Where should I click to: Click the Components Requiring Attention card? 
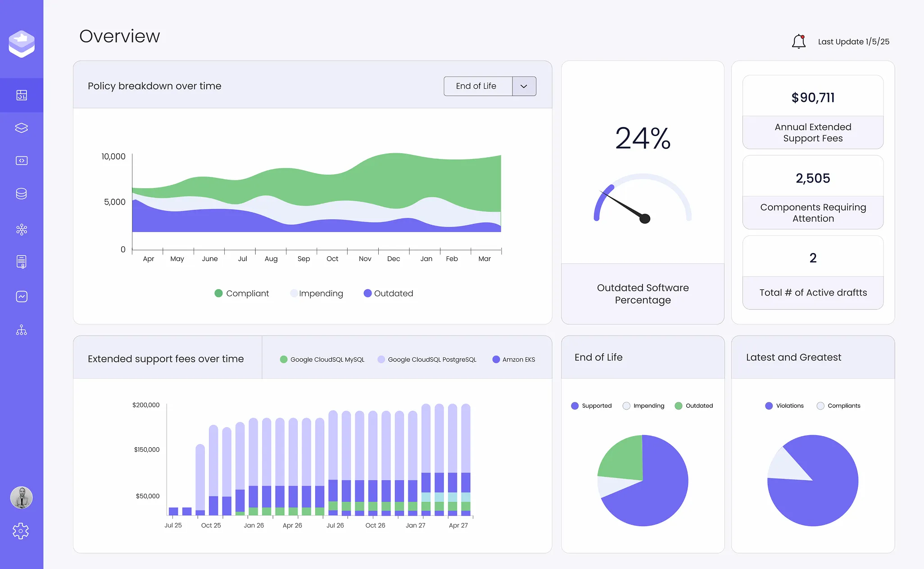coord(813,192)
